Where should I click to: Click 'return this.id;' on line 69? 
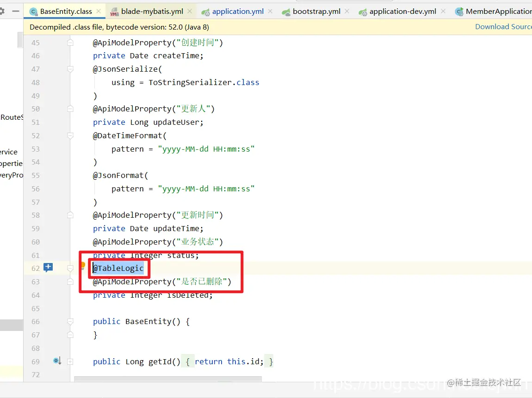coord(229,362)
